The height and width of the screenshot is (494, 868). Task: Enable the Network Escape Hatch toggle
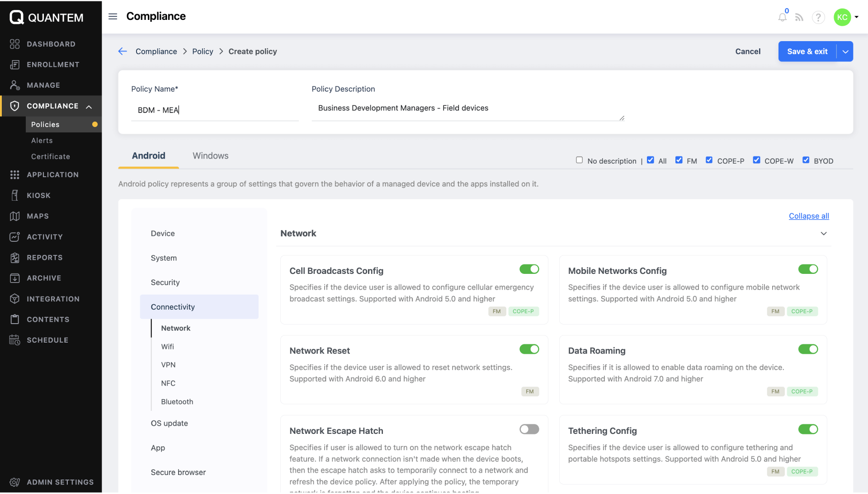click(x=529, y=429)
